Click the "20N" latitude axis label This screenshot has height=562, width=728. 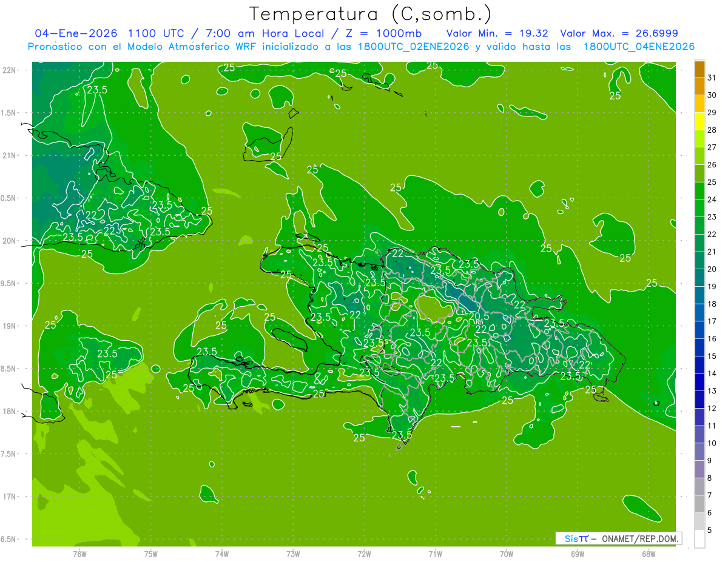(9, 241)
